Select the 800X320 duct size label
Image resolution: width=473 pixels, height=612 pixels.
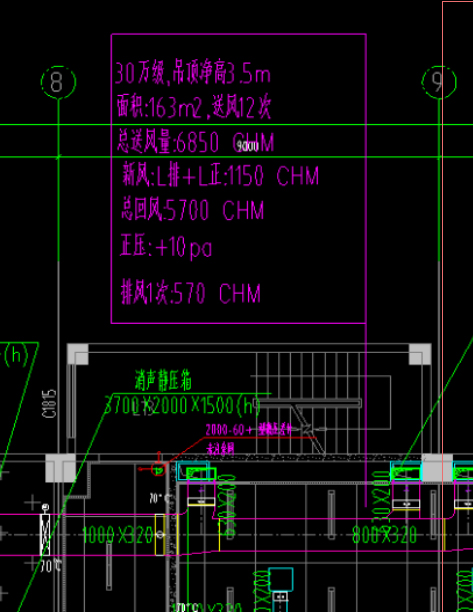coord(384,535)
